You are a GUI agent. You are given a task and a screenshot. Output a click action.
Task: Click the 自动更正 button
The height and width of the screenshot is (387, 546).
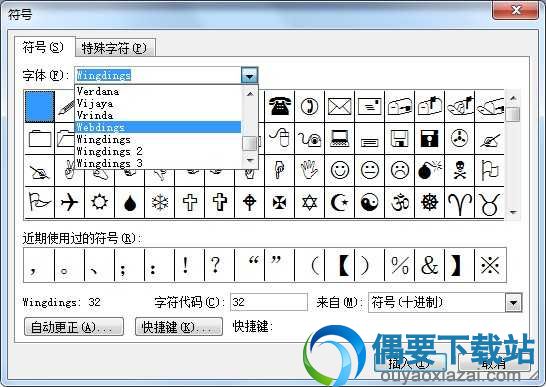click(74, 327)
